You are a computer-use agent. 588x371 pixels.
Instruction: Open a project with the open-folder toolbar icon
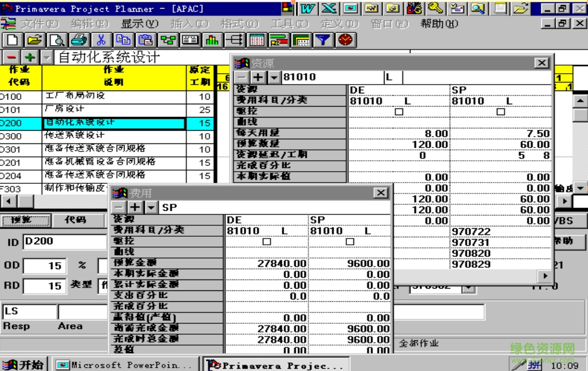[x=35, y=40]
